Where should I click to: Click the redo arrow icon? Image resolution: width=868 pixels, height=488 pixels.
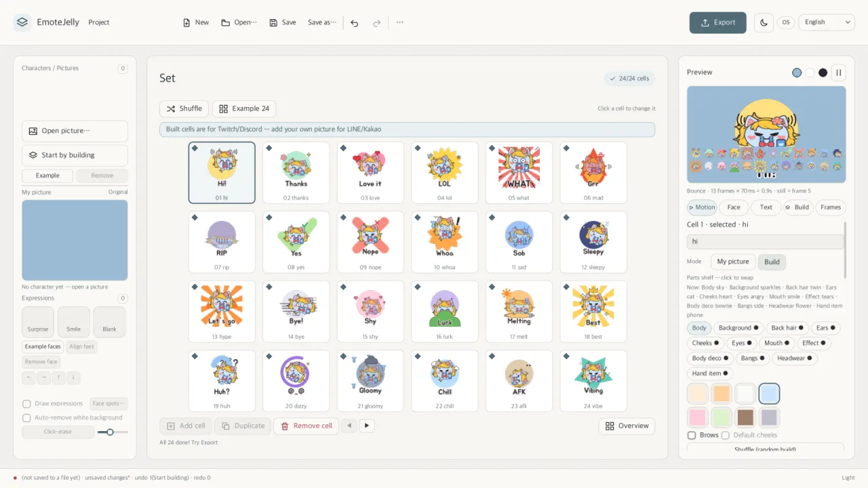pyautogui.click(x=376, y=22)
